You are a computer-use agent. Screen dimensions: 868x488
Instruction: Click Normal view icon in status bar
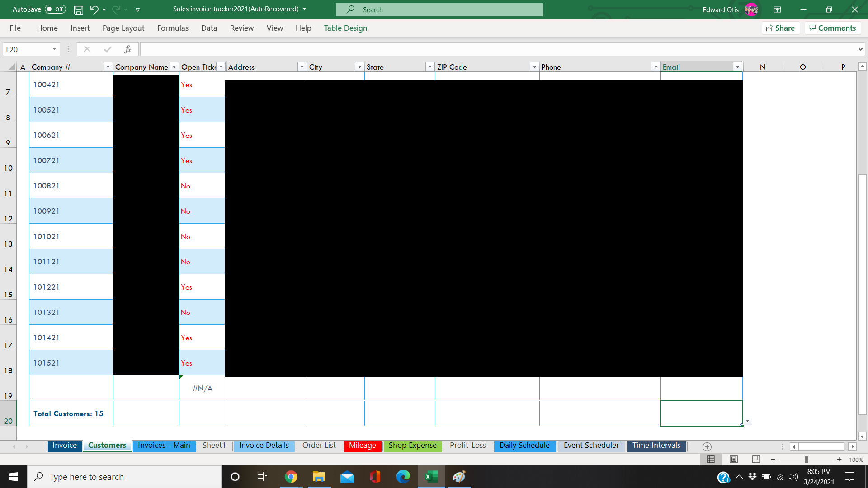pos(711,460)
